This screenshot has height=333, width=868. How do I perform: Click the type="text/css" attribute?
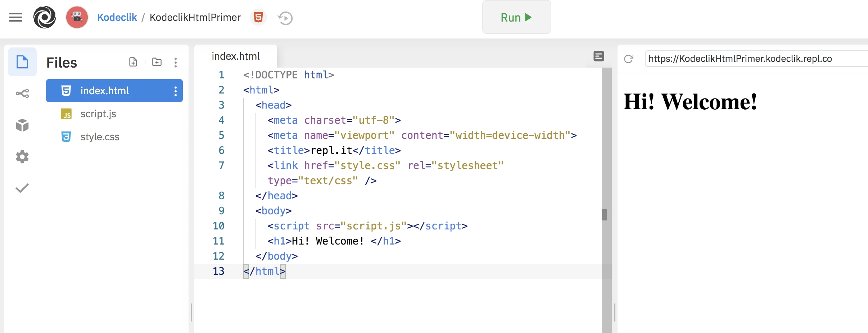point(313,181)
